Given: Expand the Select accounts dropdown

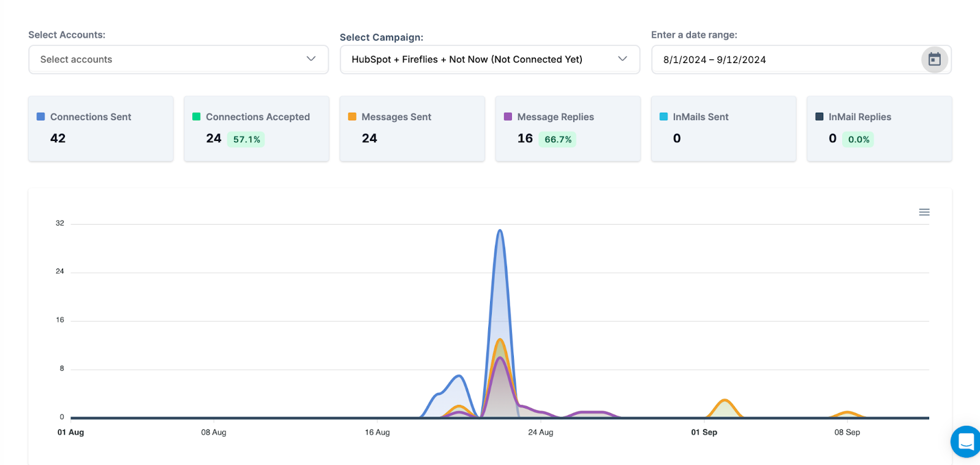Looking at the screenshot, I should [x=178, y=59].
